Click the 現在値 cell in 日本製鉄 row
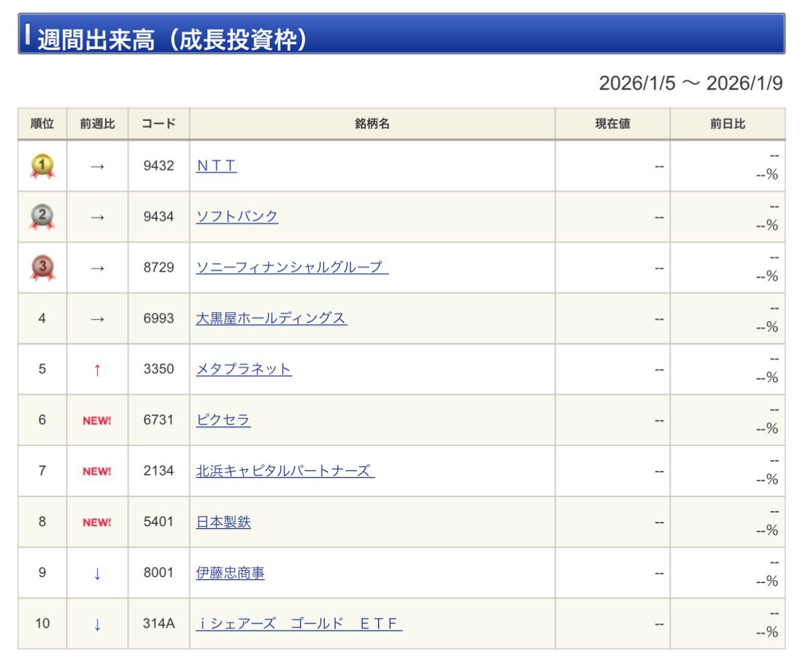Screen dimensions: 805x672 pyautogui.click(x=613, y=522)
